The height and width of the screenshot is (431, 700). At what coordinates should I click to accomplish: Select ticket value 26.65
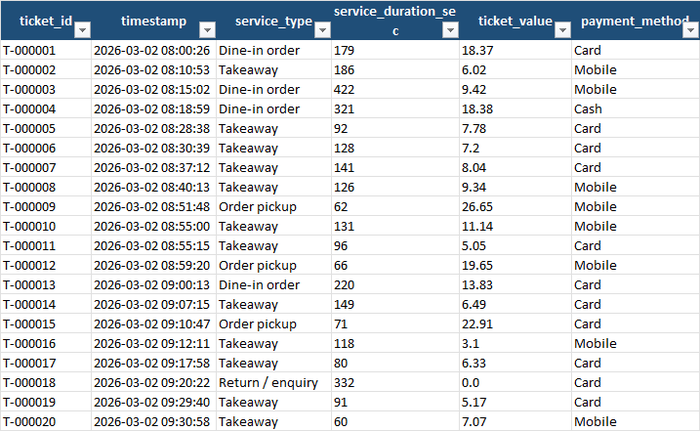coord(515,207)
